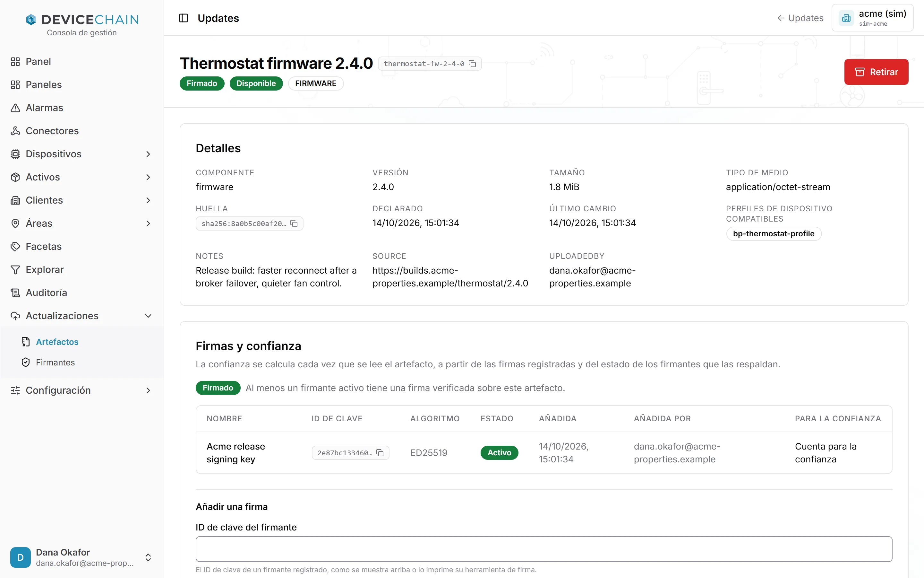
Task: Click the Configuración sliders icon
Action: coord(15,390)
